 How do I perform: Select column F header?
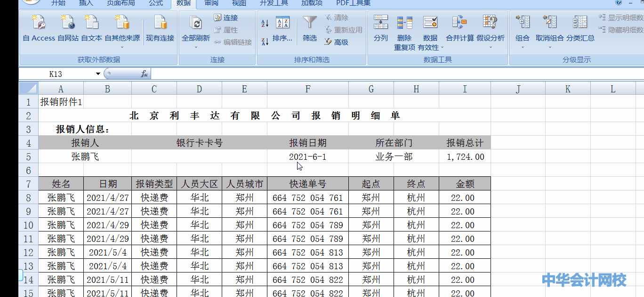pyautogui.click(x=308, y=89)
